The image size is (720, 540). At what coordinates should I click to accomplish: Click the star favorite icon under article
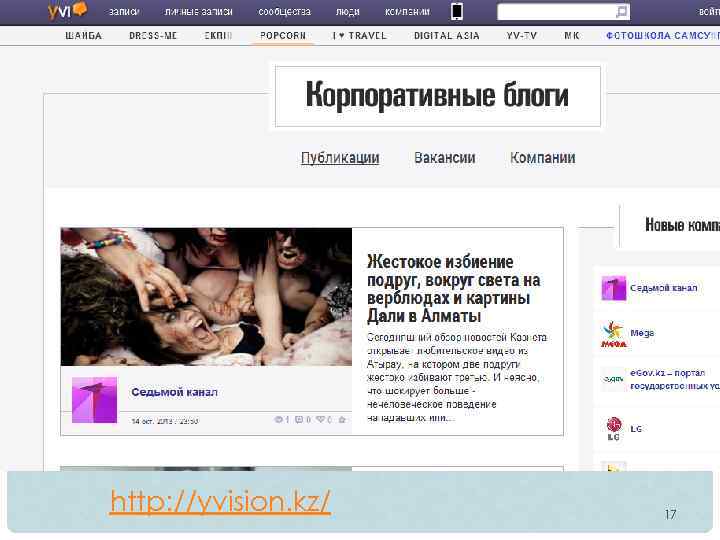point(342,419)
